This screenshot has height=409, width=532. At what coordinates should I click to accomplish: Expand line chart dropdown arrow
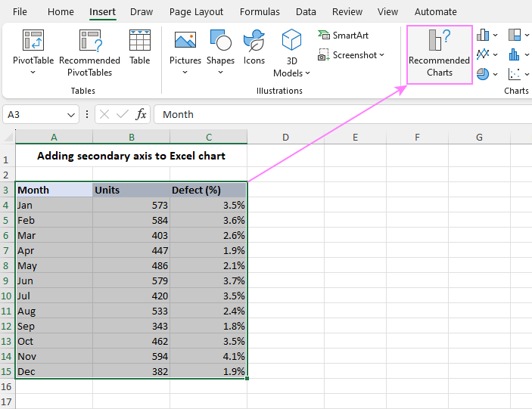click(x=496, y=54)
